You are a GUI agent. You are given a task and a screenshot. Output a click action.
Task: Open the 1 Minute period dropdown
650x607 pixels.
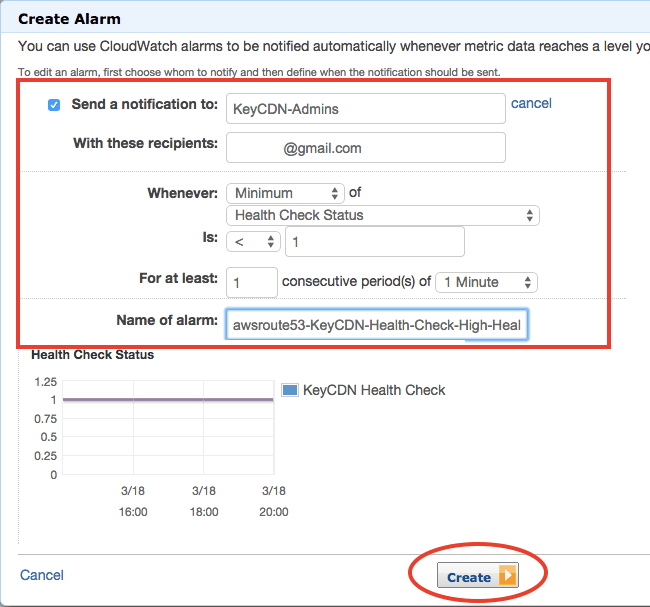coord(486,282)
